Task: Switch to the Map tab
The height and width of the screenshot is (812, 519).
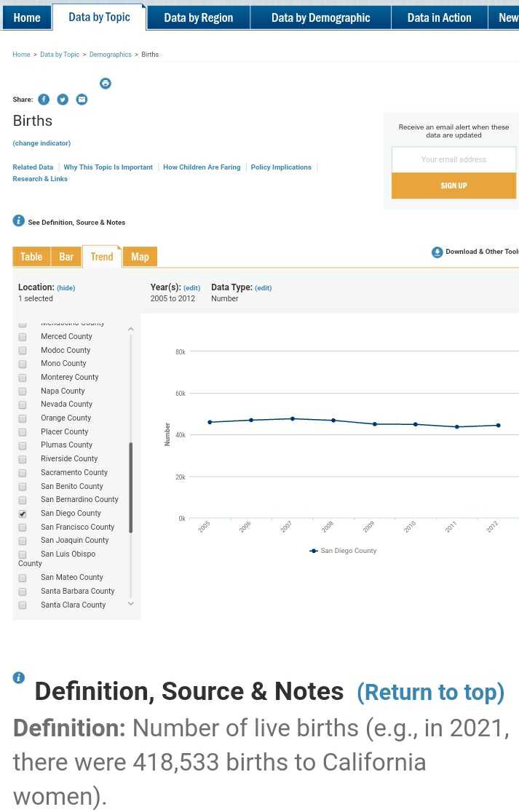Action: [140, 257]
